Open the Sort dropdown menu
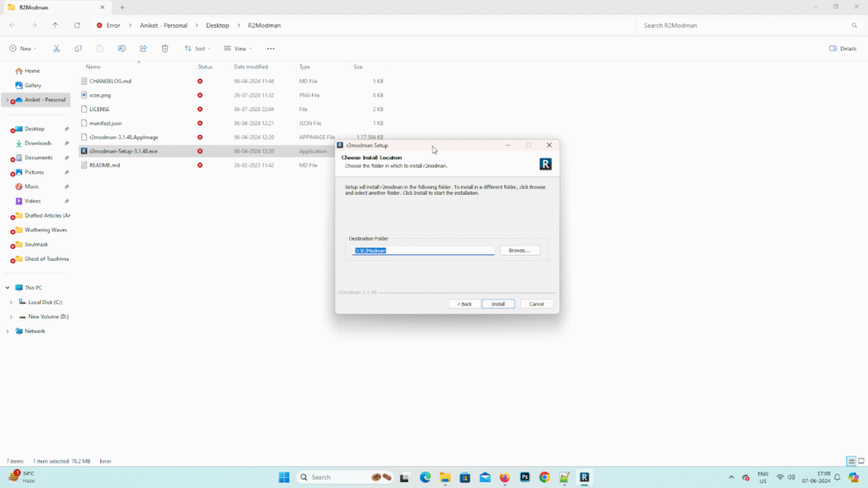This screenshot has width=868, height=488. 198,48
